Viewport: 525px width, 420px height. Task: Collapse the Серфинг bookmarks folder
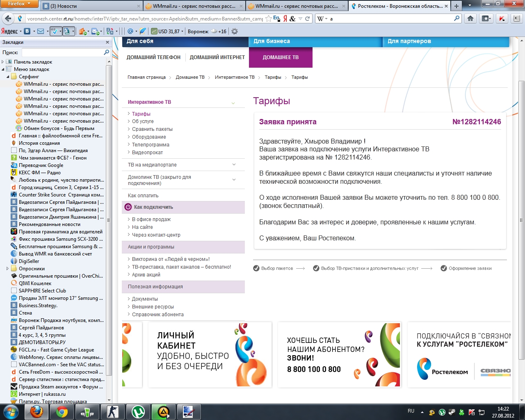8,77
